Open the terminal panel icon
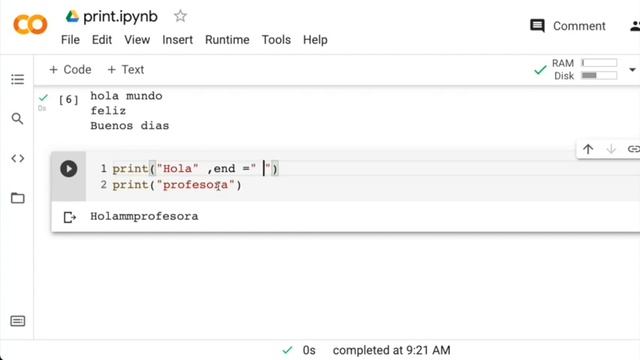The image size is (640, 360). click(x=18, y=321)
